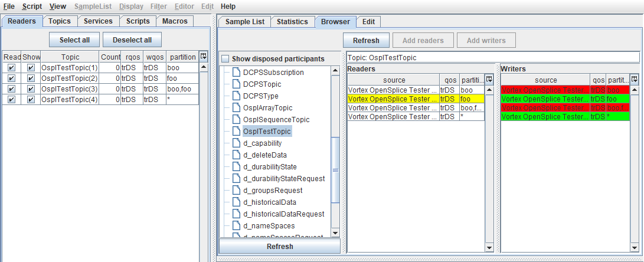This screenshot has height=262, width=644.
Task: Select the d_deleteData file icon
Action: point(236,155)
